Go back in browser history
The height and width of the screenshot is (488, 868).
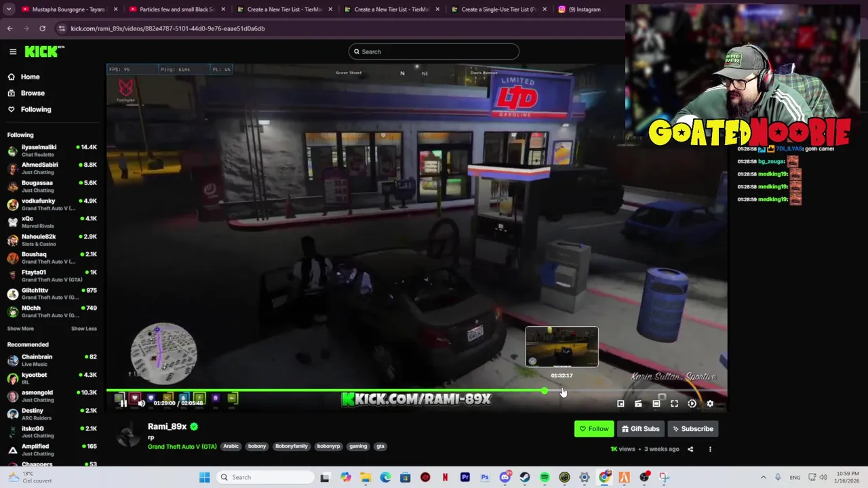[x=9, y=28]
